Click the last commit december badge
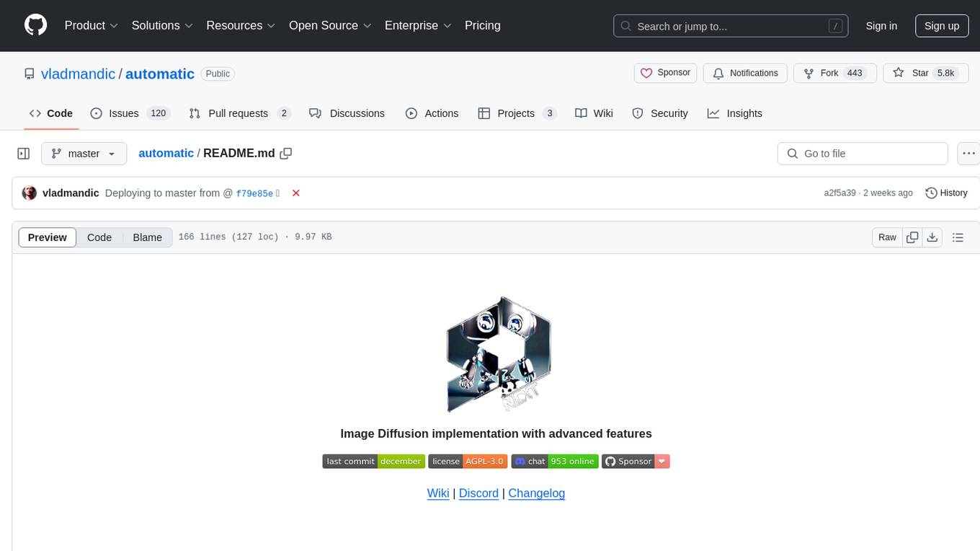Viewport: 980px width, 551px height. click(374, 462)
